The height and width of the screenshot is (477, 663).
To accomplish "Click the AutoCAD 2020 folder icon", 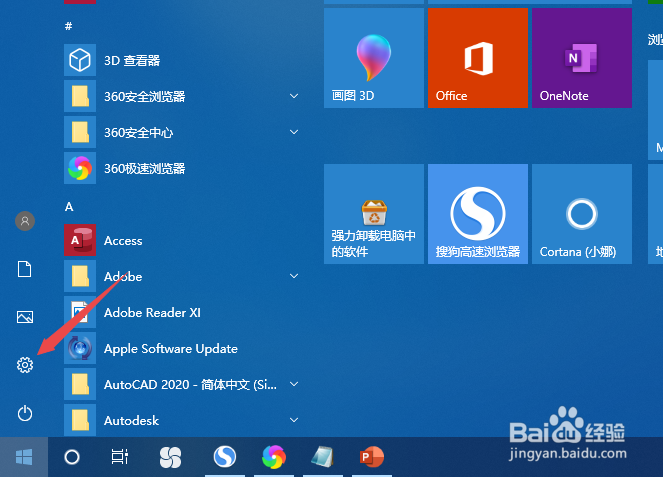I will coord(80,384).
